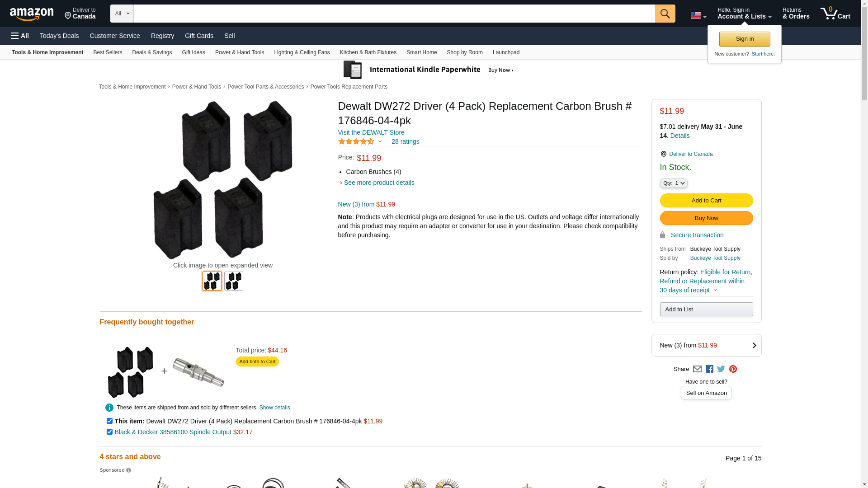Click the search magnifier icon button
Viewport: 868px width, 488px height.
coord(665,14)
